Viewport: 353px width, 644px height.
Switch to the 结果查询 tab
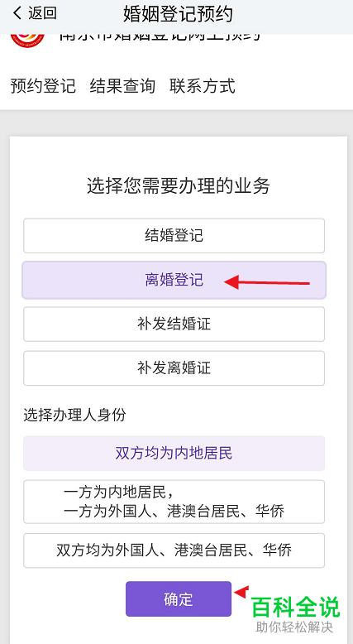tap(122, 87)
